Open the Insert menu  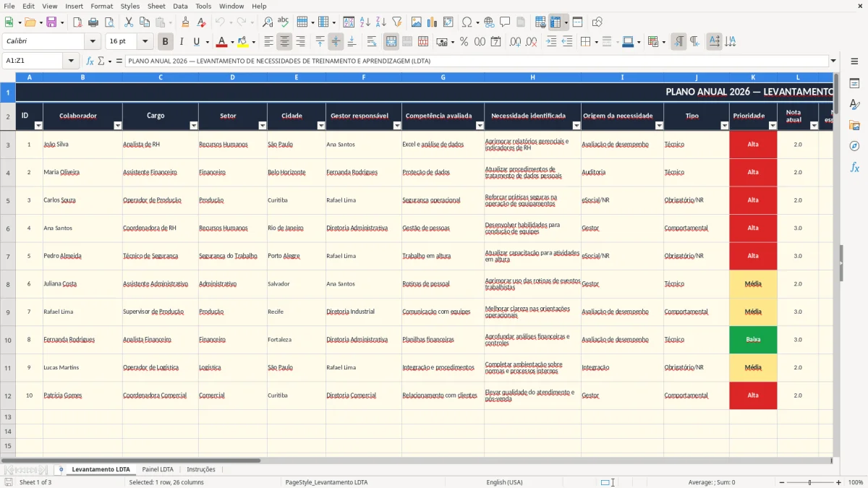point(74,6)
